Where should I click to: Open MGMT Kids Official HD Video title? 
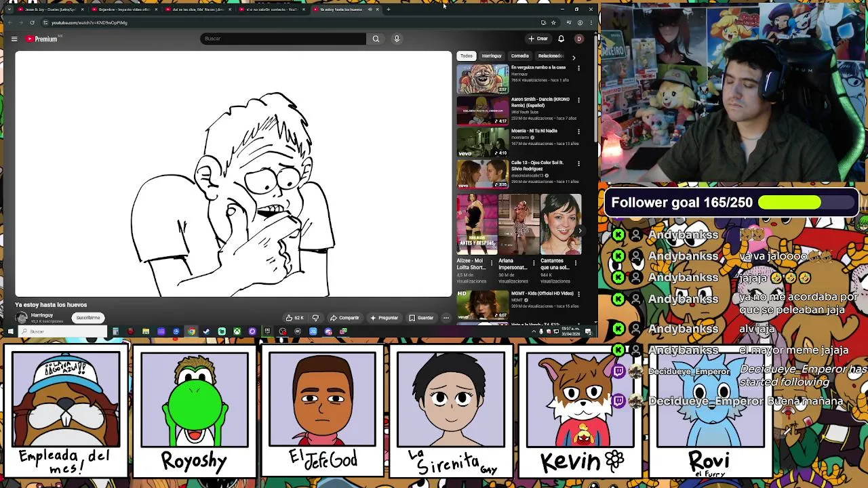(542, 293)
